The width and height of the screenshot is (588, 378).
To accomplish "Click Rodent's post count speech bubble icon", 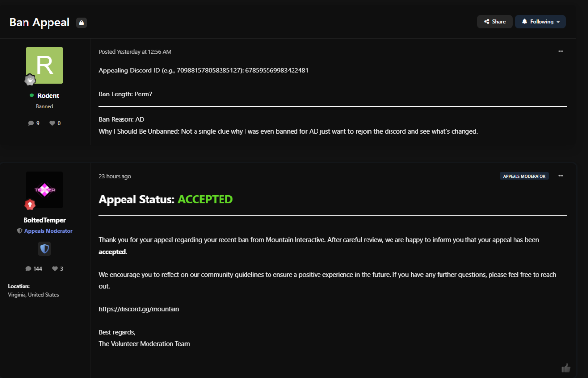I will click(31, 123).
